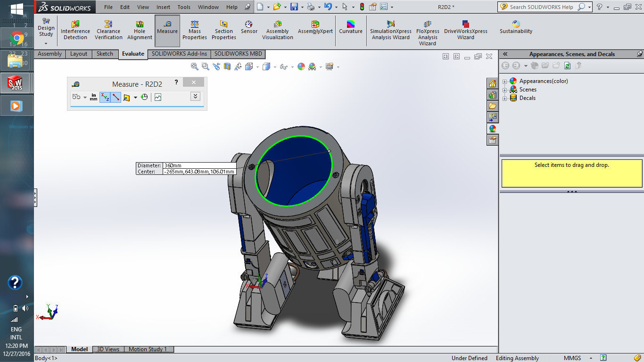This screenshot has width=644, height=362.
Task: Expand the Measure dialog options chevron
Action: 195,96
